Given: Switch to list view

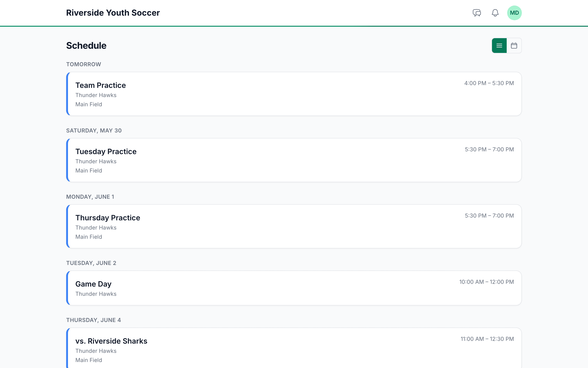Looking at the screenshot, I should point(499,46).
